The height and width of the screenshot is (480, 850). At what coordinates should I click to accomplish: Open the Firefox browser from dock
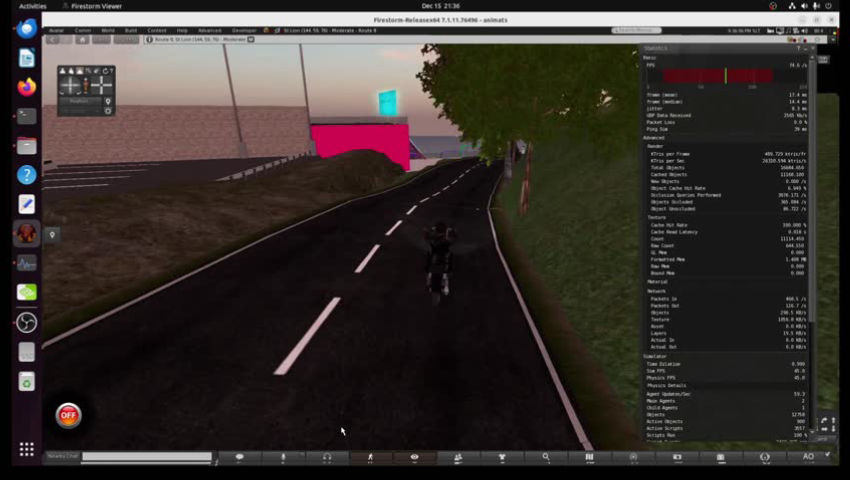(x=27, y=87)
